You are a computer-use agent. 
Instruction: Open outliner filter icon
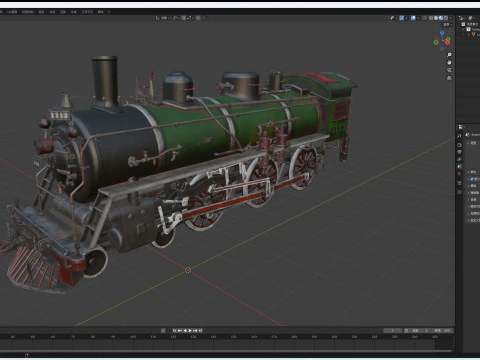[x=471, y=18]
